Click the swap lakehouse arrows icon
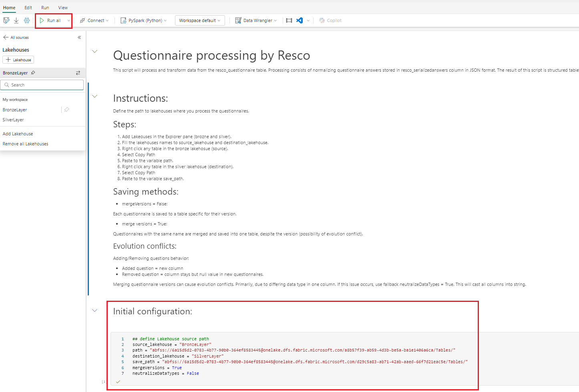This screenshot has height=392, width=579. pos(78,73)
